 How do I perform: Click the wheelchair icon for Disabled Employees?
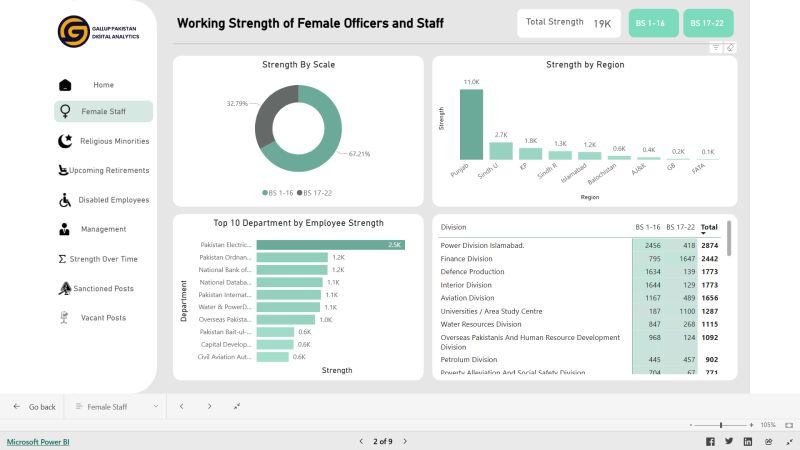pyautogui.click(x=64, y=200)
